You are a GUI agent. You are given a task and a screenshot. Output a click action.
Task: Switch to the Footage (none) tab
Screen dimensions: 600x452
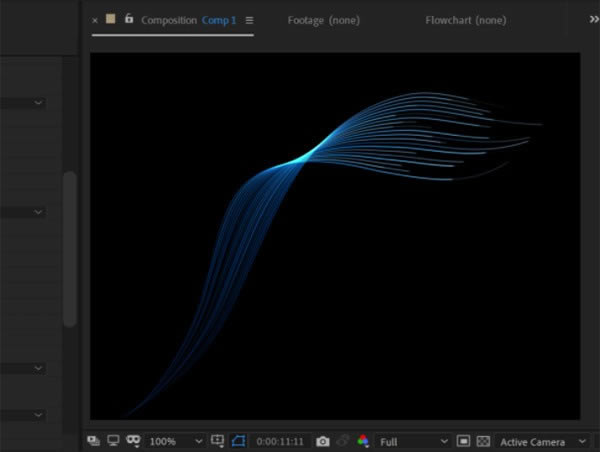324,20
